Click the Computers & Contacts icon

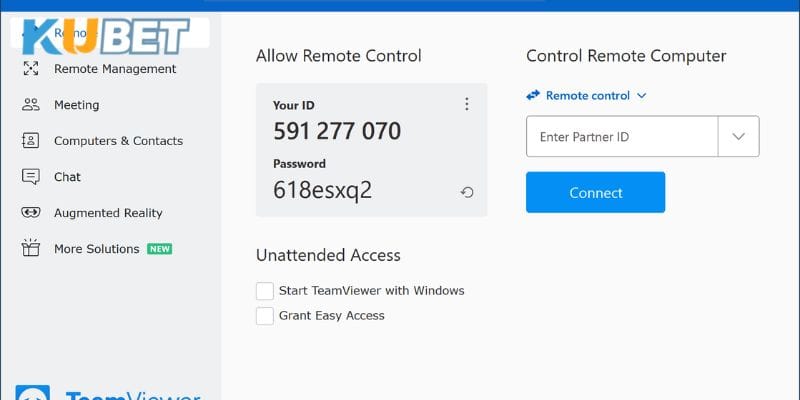tap(31, 141)
